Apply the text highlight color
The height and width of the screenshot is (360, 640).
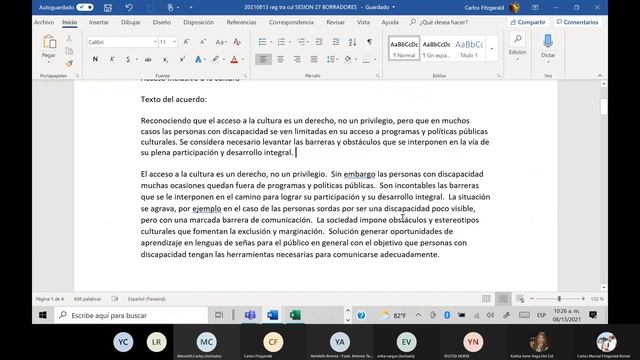[x=215, y=60]
